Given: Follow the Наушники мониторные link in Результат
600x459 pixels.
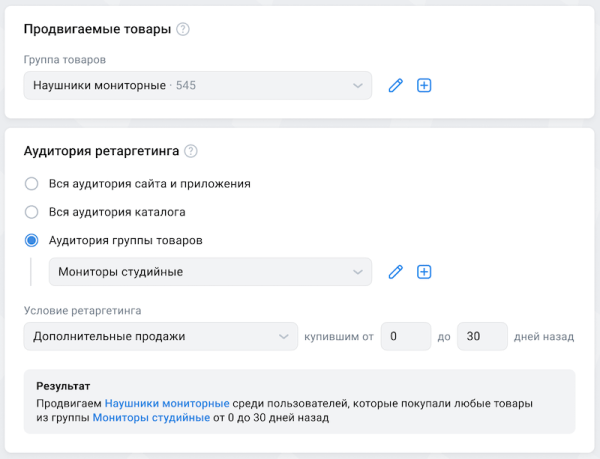Looking at the screenshot, I should [167, 402].
